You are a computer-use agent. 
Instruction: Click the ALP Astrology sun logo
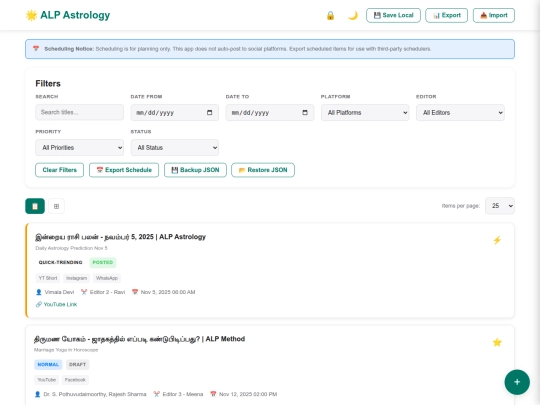(31, 15)
